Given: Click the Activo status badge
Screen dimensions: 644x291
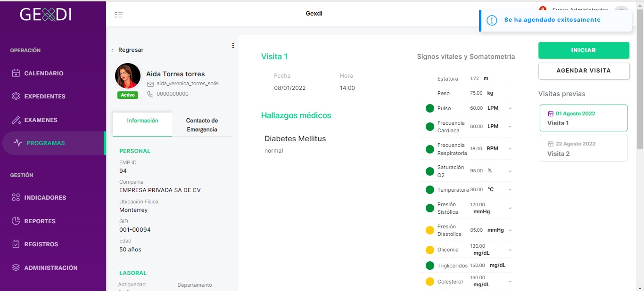Looking at the screenshot, I should (128, 95).
